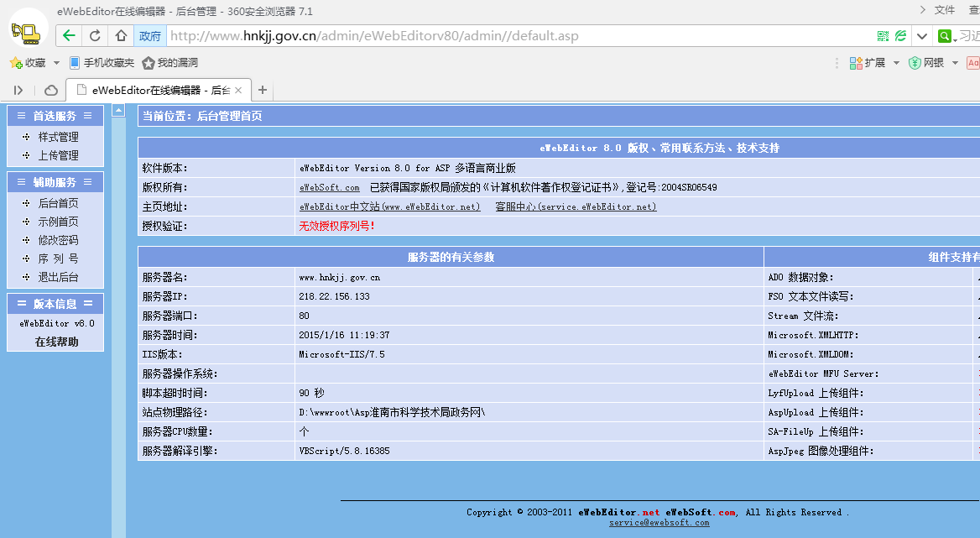Collapse the 首选服务 section header
Screen dimensions: 980x538
point(55,116)
